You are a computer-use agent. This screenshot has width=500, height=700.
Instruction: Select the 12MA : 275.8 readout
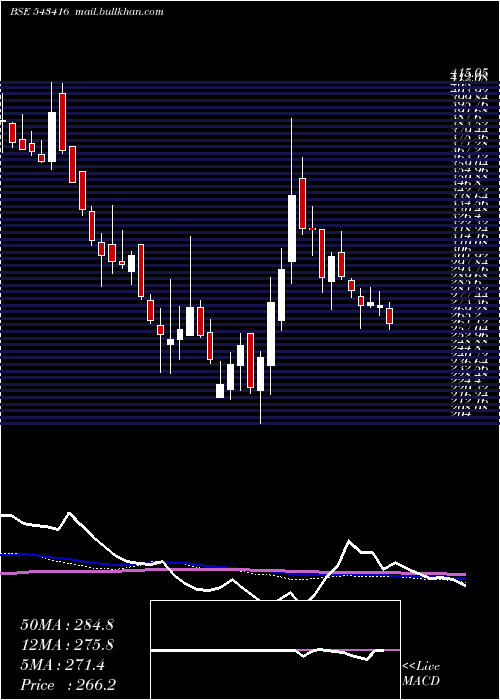pyautogui.click(x=67, y=645)
